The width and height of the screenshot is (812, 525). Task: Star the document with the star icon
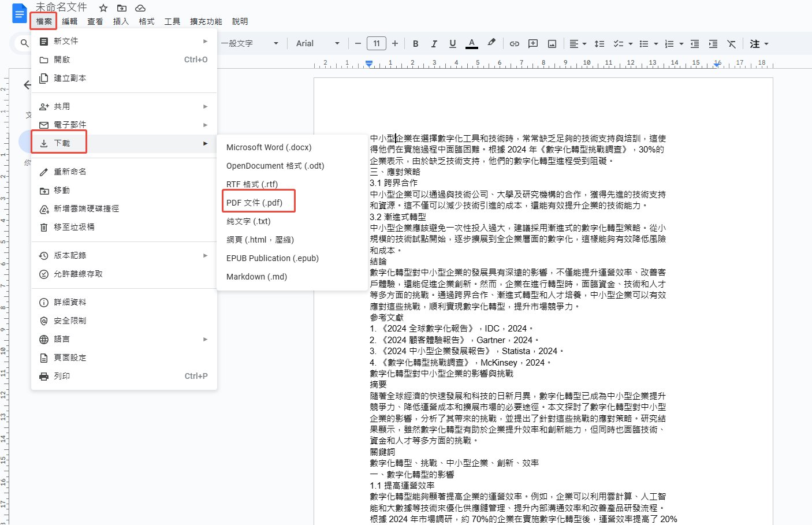tap(103, 8)
